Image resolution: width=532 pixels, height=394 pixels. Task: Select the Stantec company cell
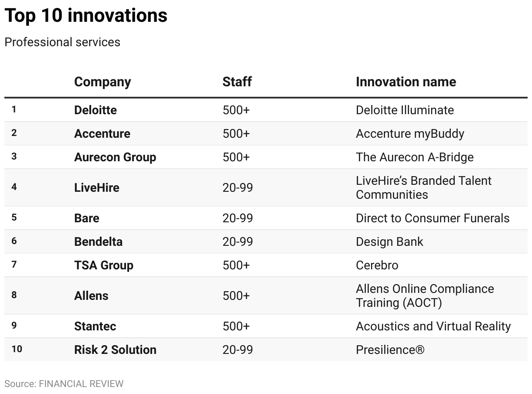pos(95,326)
